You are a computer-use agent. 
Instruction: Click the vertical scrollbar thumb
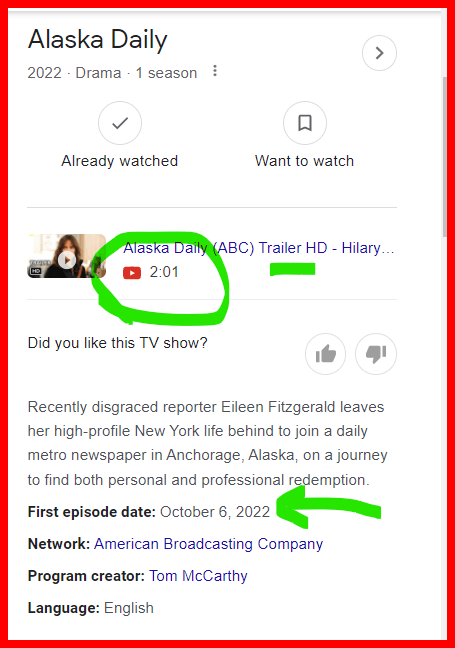pyautogui.click(x=445, y=157)
